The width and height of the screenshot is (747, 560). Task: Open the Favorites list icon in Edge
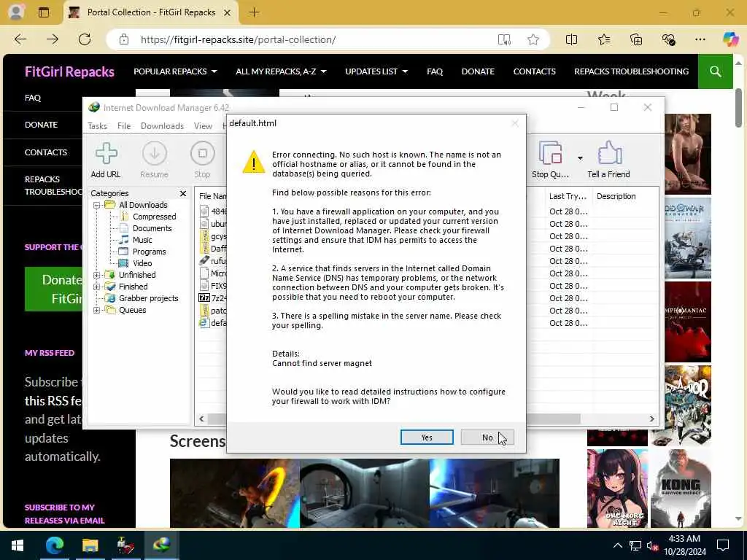[x=603, y=39]
